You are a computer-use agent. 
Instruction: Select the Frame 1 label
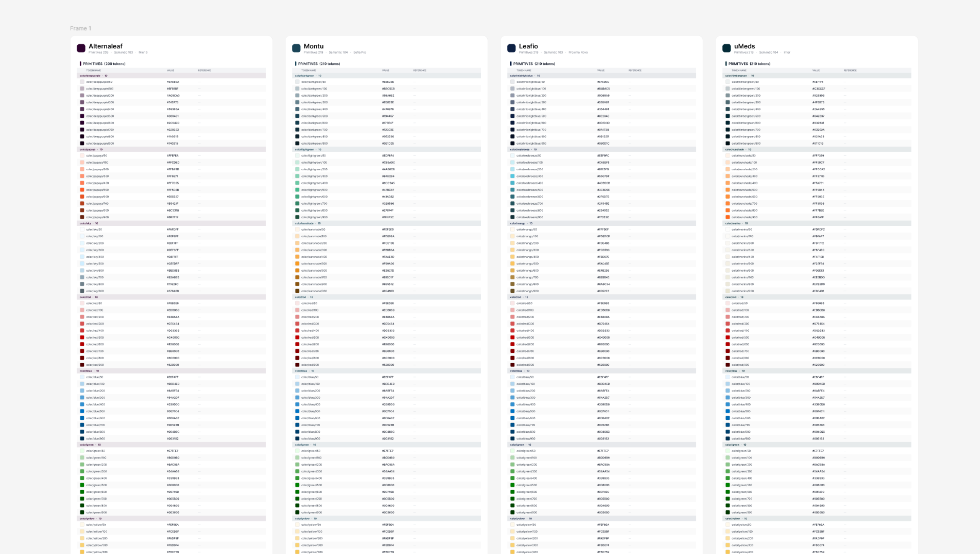coord(80,28)
